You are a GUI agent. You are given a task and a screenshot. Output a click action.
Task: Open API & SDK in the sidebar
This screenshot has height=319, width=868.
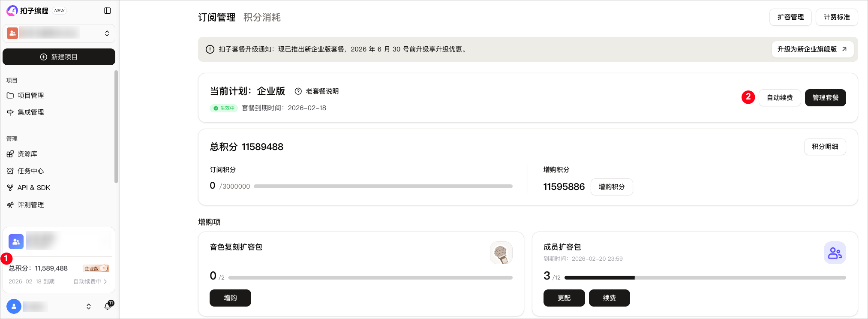point(33,188)
